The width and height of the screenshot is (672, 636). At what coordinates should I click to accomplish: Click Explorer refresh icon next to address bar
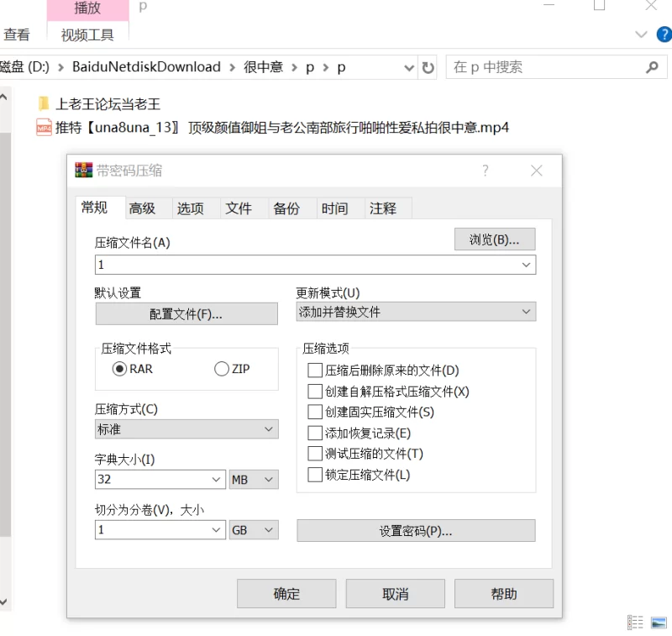[x=428, y=67]
